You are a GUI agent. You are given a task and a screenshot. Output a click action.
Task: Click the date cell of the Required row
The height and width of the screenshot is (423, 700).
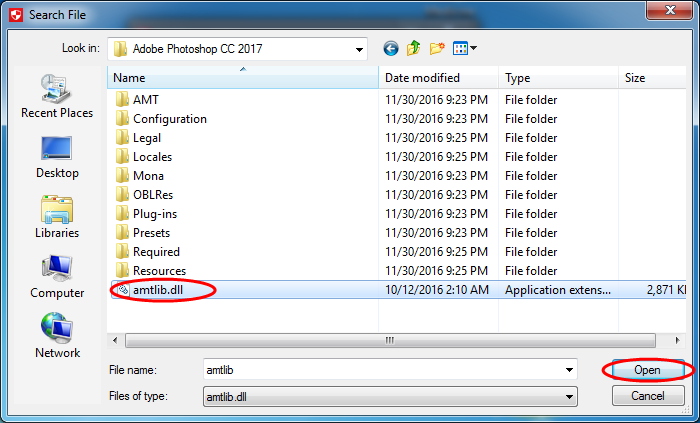(436, 252)
